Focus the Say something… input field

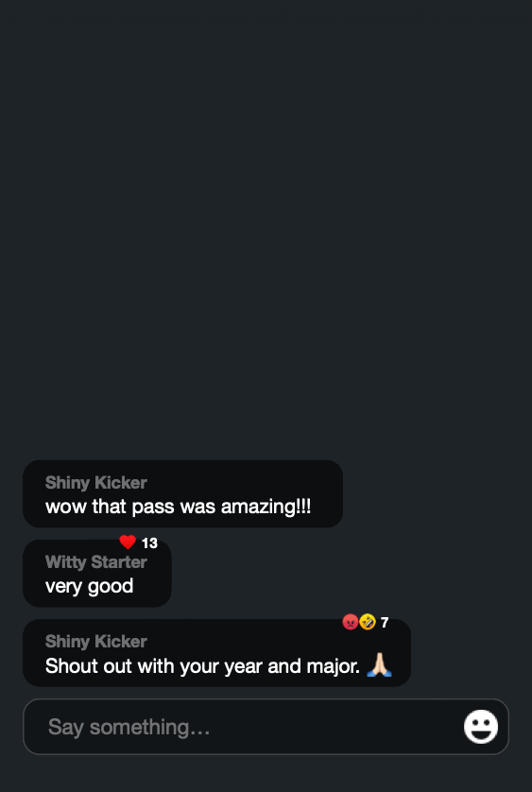coord(266,727)
